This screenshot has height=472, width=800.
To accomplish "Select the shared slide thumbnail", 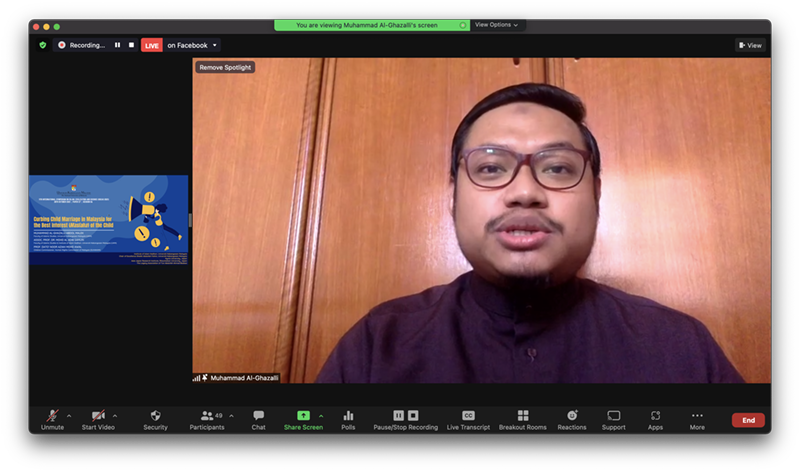I will pyautogui.click(x=108, y=220).
